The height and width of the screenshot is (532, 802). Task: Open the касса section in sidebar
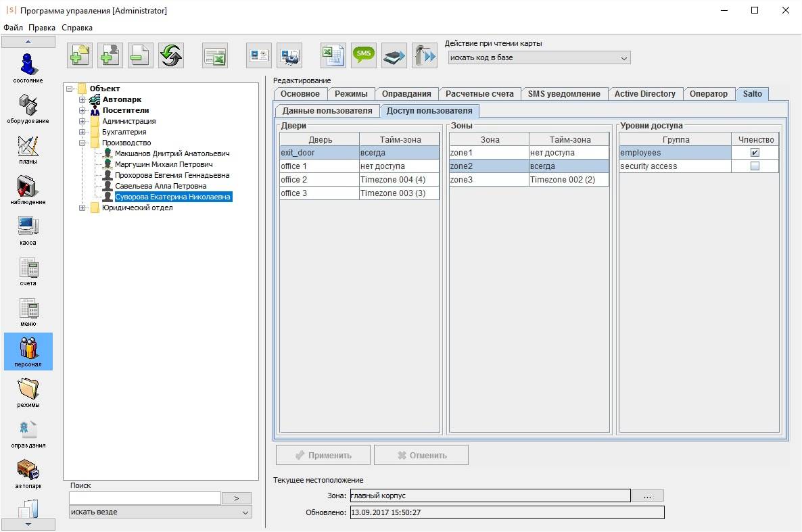(x=28, y=228)
